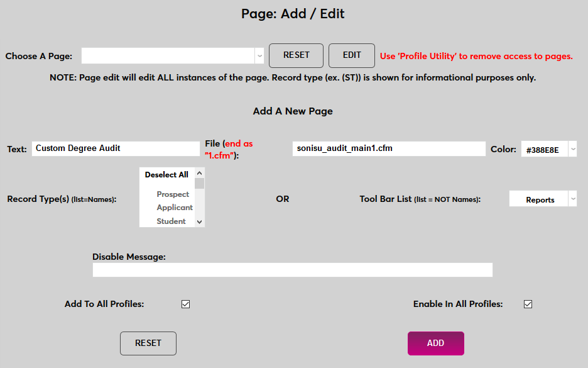Viewport: 588px width, 368px height.
Task: Open the Color dropdown showing #388E8E
Action: pyautogui.click(x=548, y=149)
